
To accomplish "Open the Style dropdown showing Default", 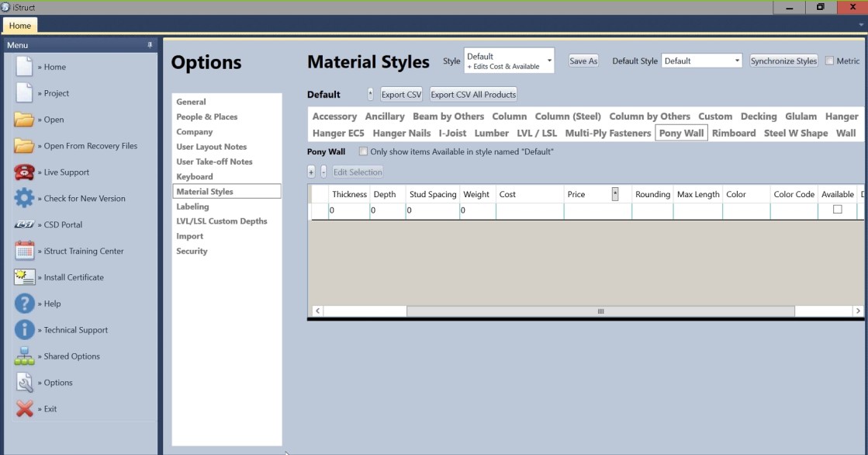I will [509, 61].
